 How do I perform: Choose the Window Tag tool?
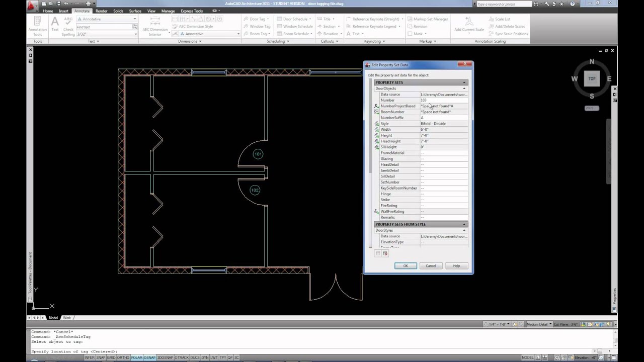tap(258, 27)
